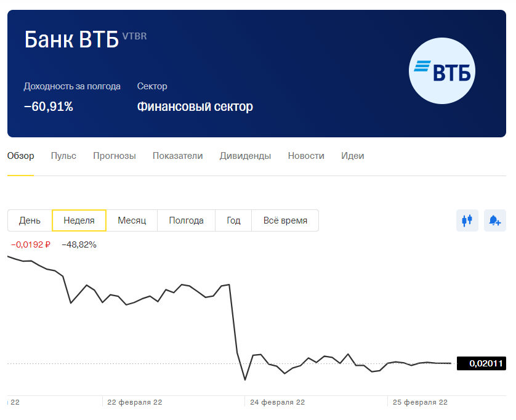Switch to candlestick chart view icon

pos(467,220)
